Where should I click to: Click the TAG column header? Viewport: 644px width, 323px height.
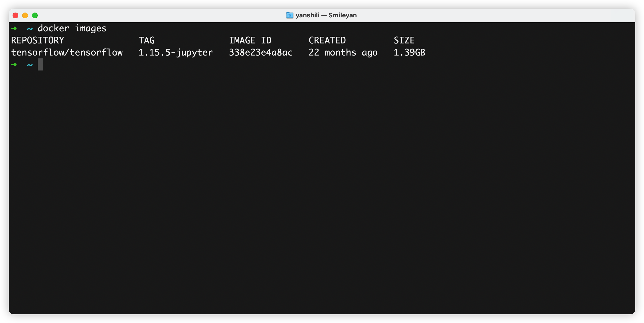[x=146, y=40]
